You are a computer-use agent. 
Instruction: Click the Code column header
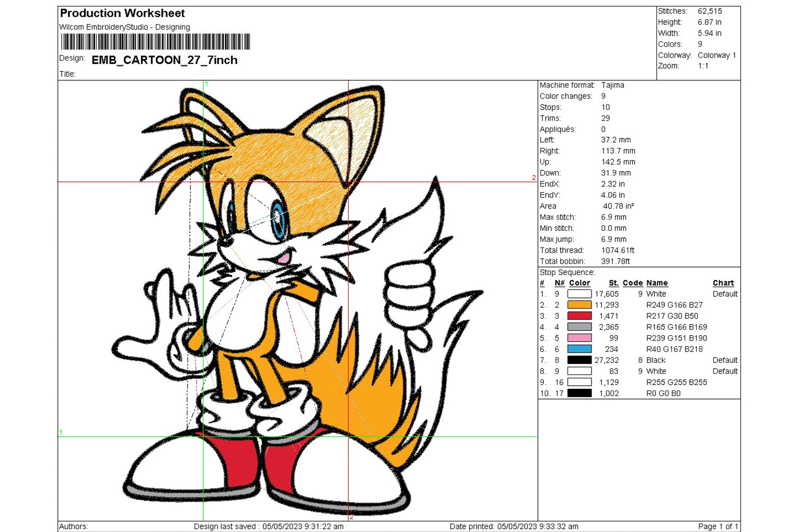(632, 283)
